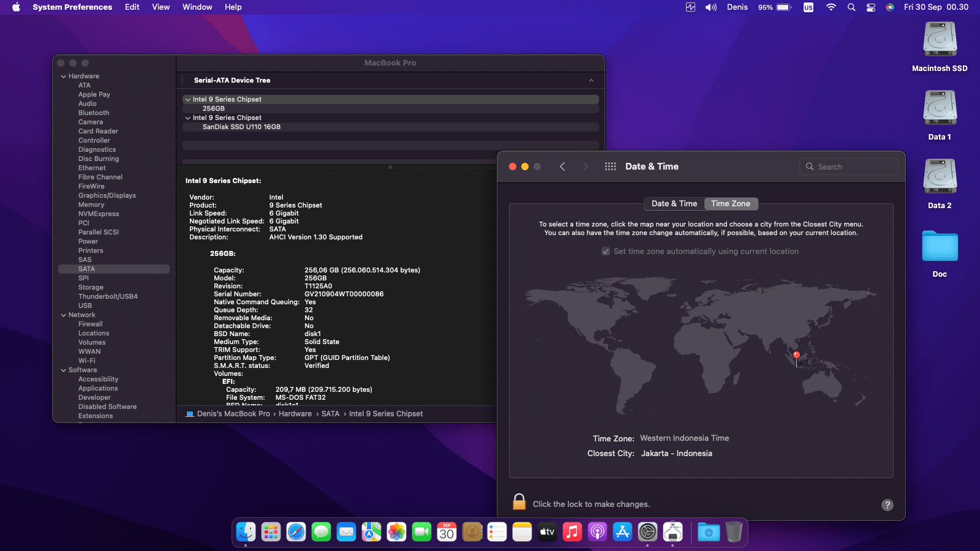Open Maps from the dock
This screenshot has height=551, width=980.
pyautogui.click(x=371, y=531)
